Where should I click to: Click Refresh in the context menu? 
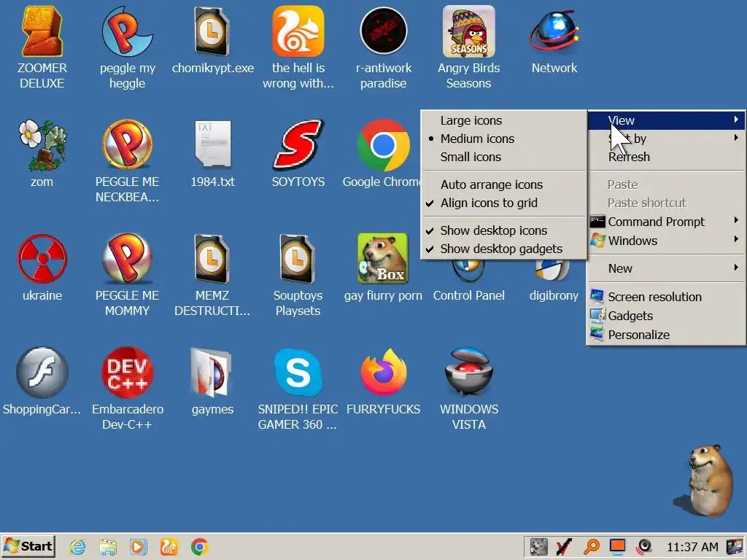(x=666, y=157)
